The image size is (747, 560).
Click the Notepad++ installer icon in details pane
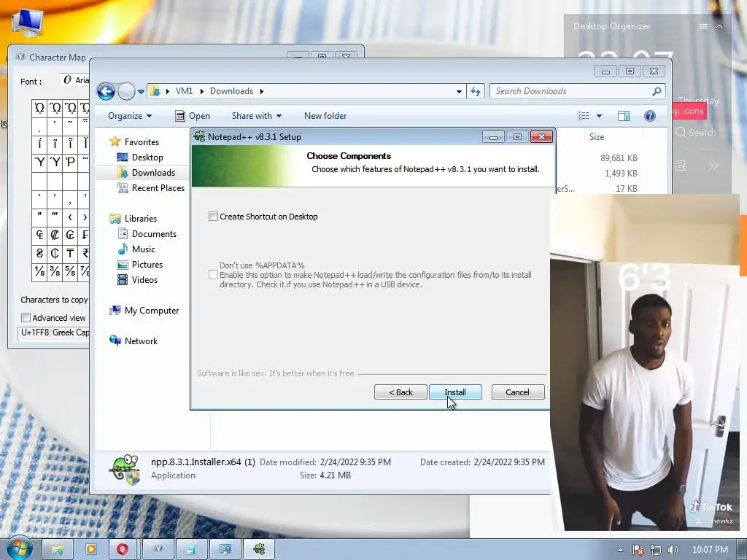click(124, 469)
